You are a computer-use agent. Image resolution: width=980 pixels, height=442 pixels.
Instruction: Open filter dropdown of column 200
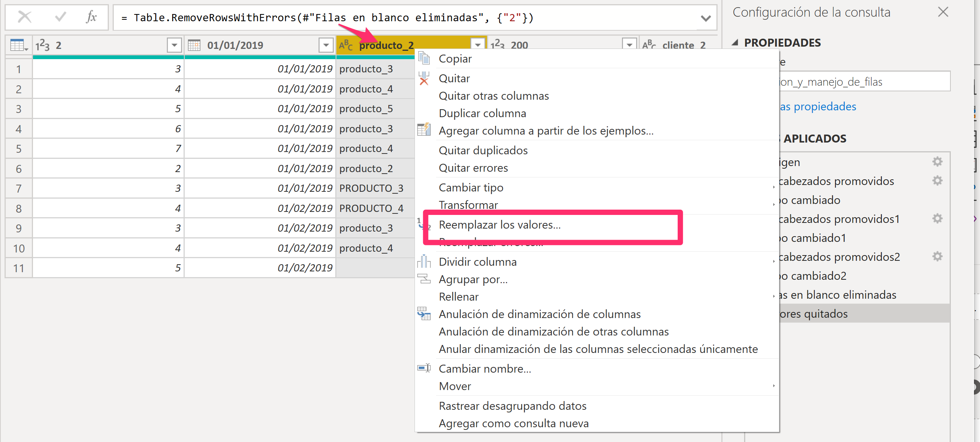pos(629,44)
